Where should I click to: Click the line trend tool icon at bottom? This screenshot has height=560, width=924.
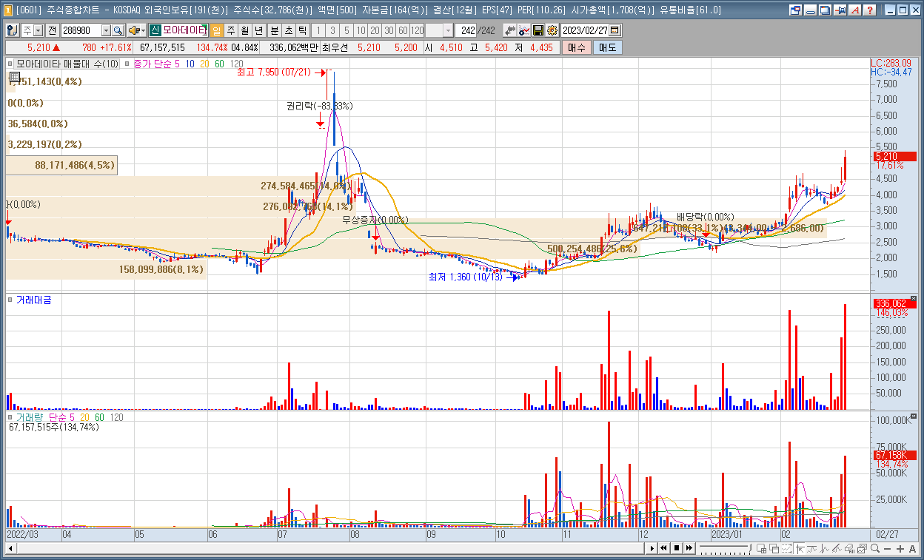(x=837, y=548)
